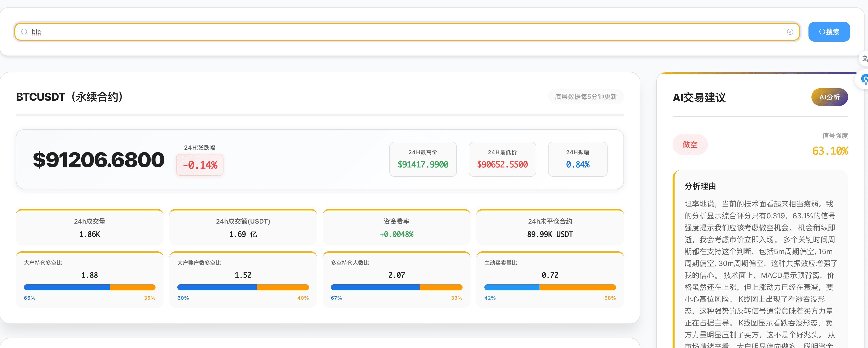Click the 做空 signal badge
This screenshot has width=868, height=348.
pyautogui.click(x=690, y=145)
